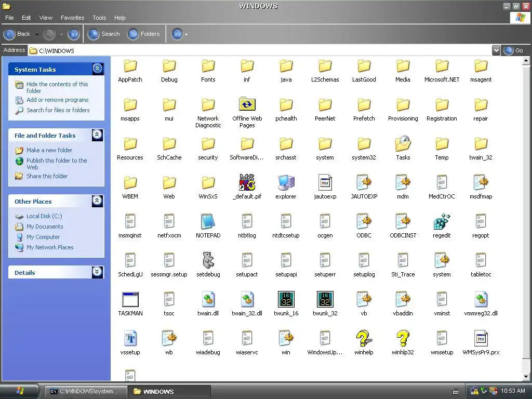Toggle the Folders pane button
532x399 pixels.
[143, 34]
